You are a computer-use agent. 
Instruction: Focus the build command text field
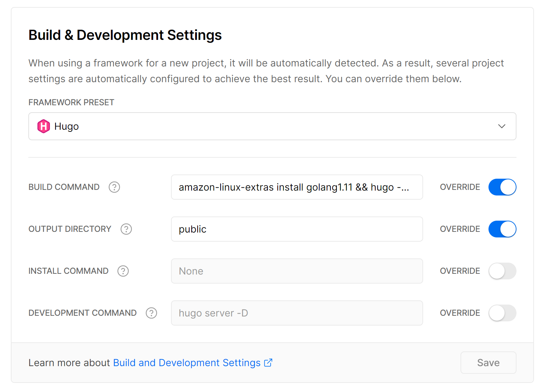[297, 187]
